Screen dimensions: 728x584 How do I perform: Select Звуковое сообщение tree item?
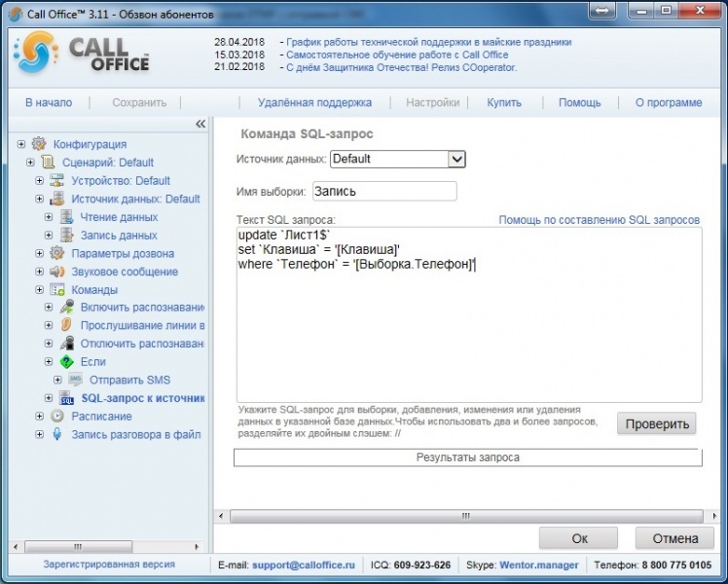[x=125, y=272]
